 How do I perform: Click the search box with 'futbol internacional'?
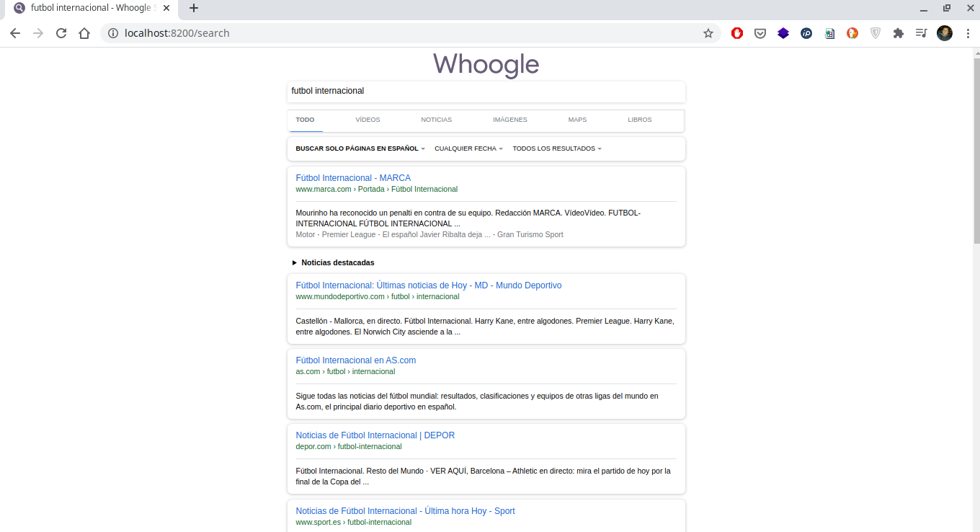click(486, 92)
